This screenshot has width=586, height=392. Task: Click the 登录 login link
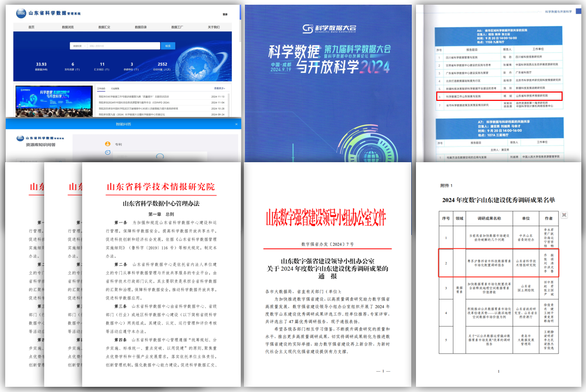point(225,14)
